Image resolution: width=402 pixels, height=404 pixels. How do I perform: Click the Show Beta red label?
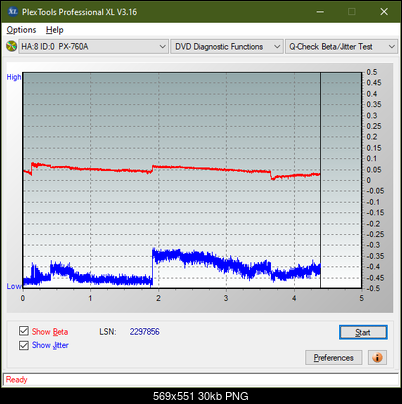click(50, 332)
